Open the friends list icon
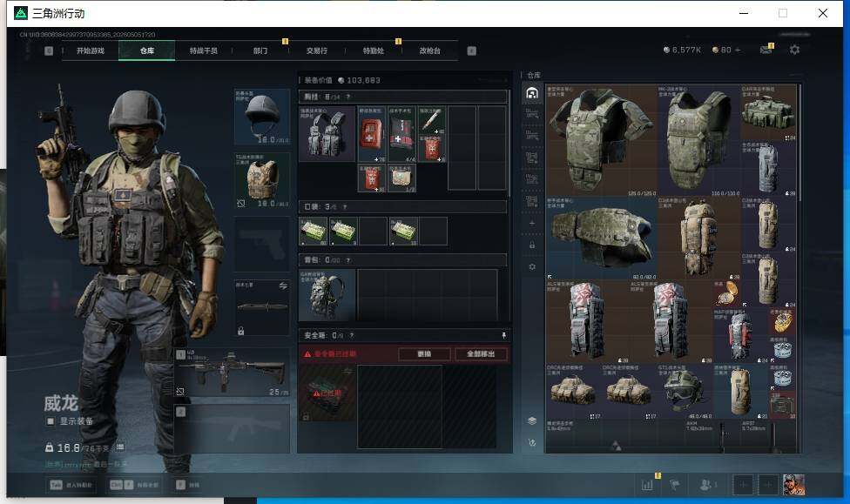The image size is (850, 504). coord(707,485)
